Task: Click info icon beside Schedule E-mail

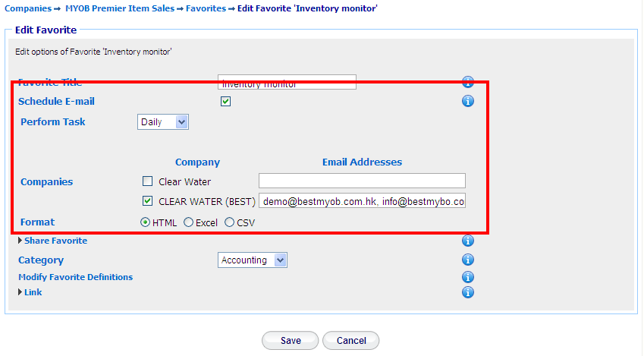Action: 467,101
